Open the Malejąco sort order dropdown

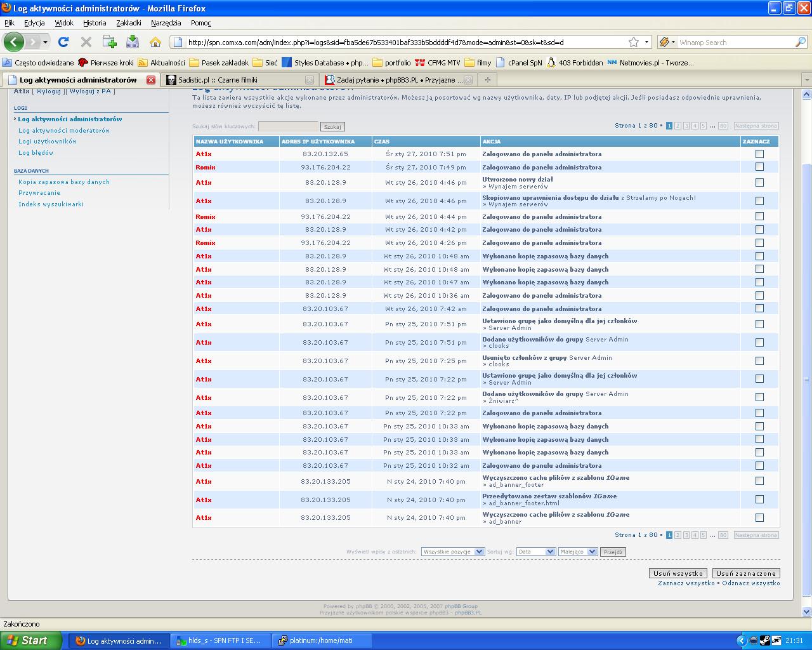tap(578, 552)
